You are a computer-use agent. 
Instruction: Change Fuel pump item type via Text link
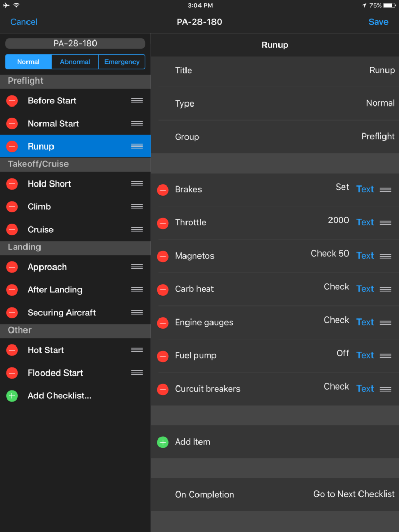coord(365,355)
